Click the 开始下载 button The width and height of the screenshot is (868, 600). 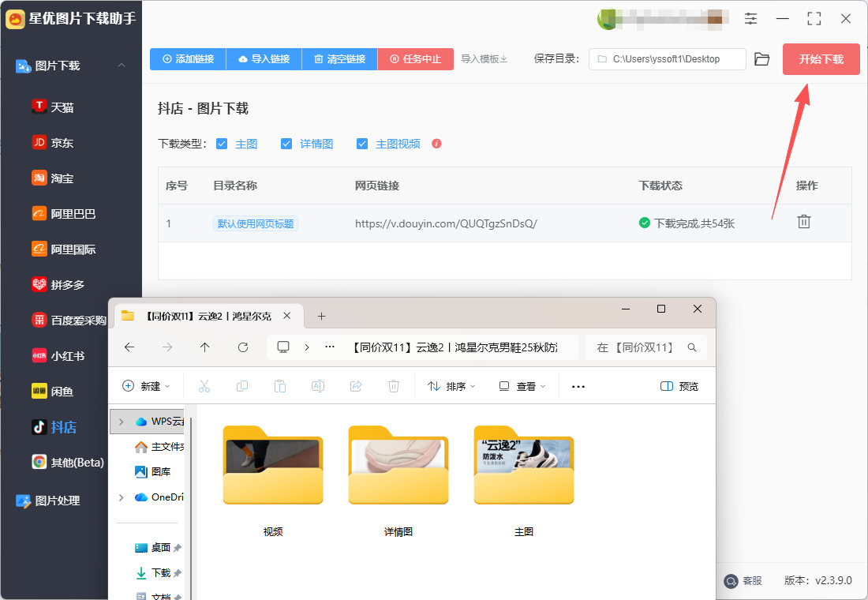[821, 58]
